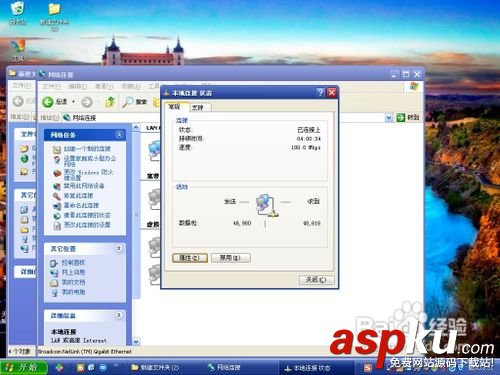The width and height of the screenshot is (500, 375).
Task: Click the 新建文件夹 (2) desktop folder icon
Action: pyautogui.click(x=54, y=9)
